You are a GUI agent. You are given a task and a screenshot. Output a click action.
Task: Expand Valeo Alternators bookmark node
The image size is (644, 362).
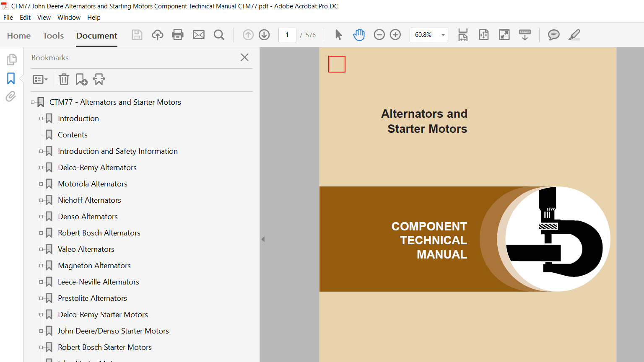point(41,249)
